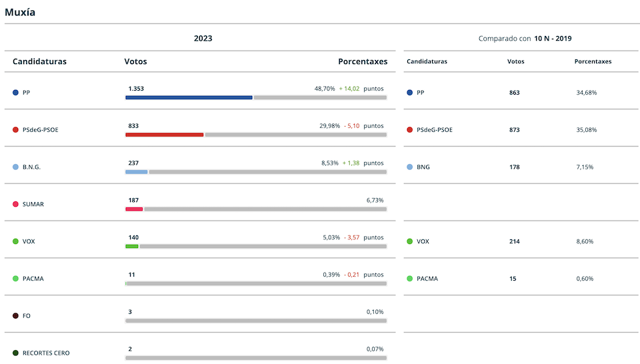Select the light-blue B.N.G. color marker
This screenshot has height=364, width=640.
point(15,167)
